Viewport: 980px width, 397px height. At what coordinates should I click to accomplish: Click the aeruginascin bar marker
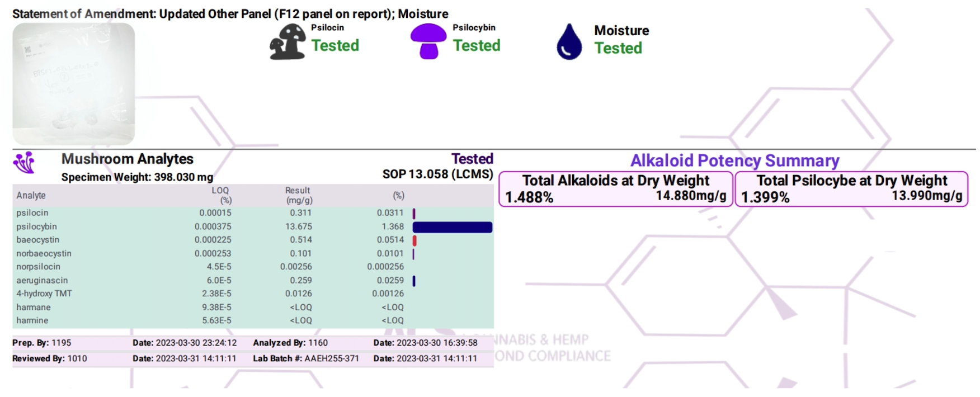414,281
